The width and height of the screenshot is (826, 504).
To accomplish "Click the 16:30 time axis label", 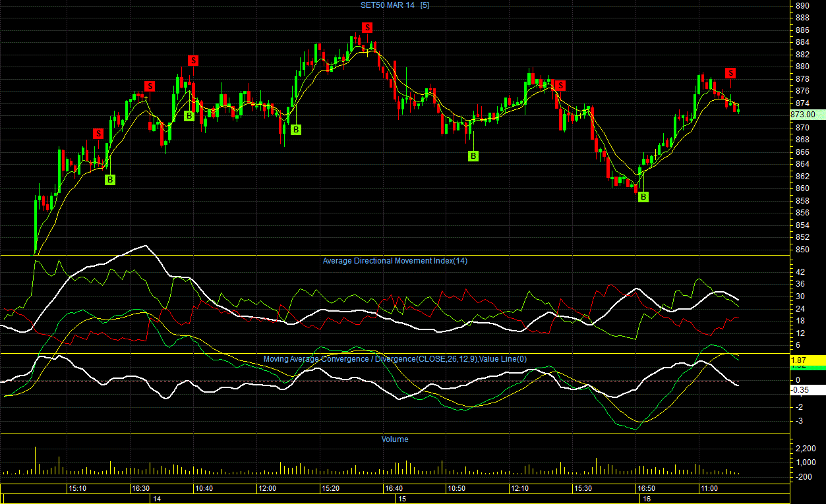I will tap(140, 489).
